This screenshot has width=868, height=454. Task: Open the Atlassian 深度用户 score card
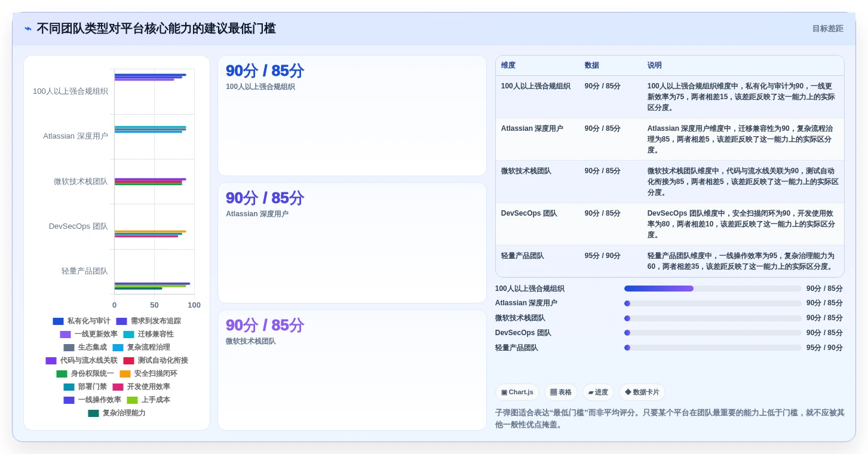coord(352,243)
